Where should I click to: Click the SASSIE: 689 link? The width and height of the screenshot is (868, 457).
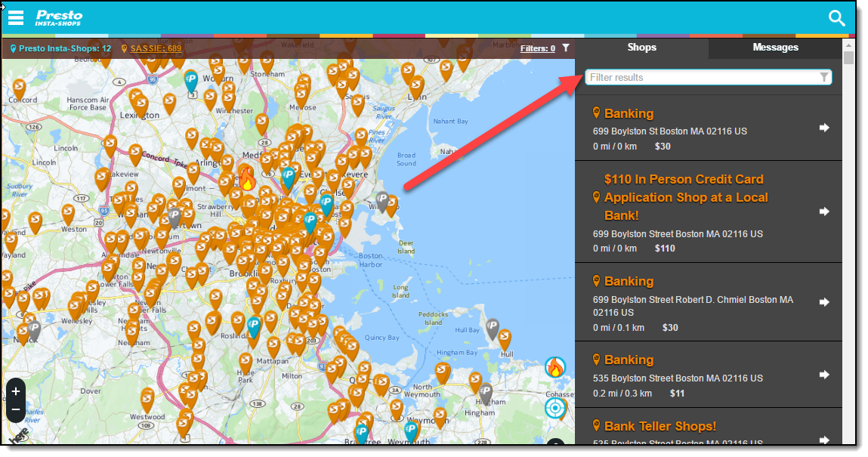coord(156,48)
